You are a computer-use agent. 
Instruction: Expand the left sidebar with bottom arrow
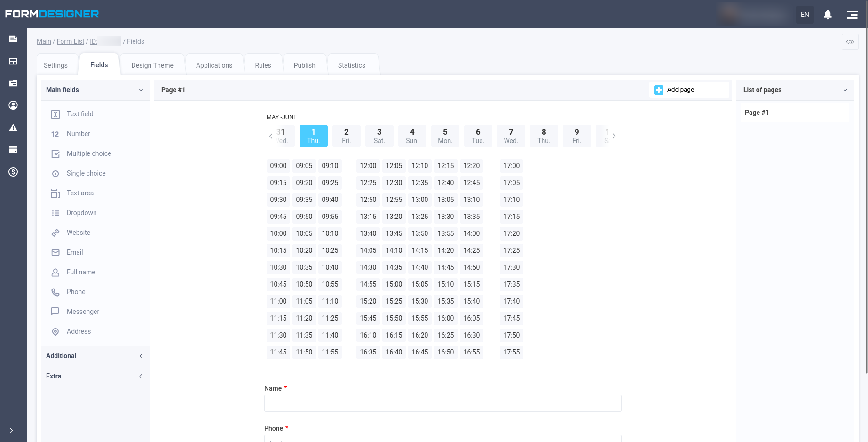(11, 431)
